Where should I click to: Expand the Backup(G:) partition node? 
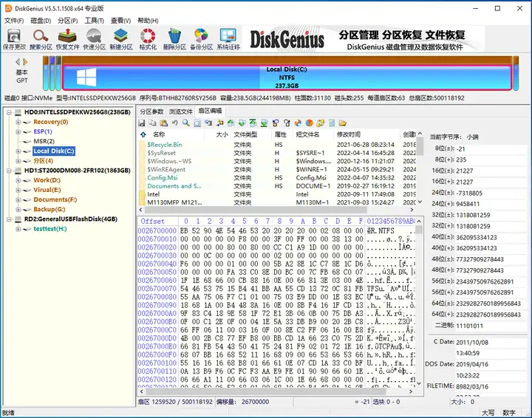(x=18, y=210)
